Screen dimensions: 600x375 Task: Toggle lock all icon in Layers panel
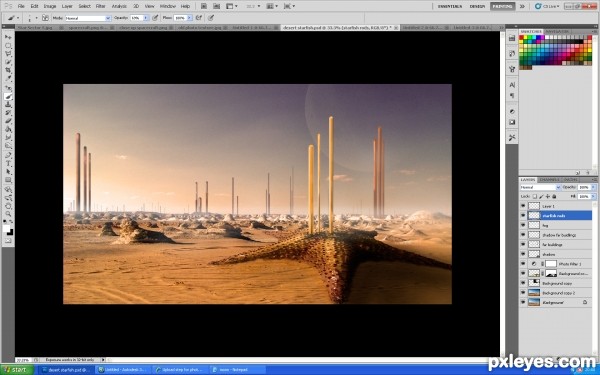pos(554,196)
